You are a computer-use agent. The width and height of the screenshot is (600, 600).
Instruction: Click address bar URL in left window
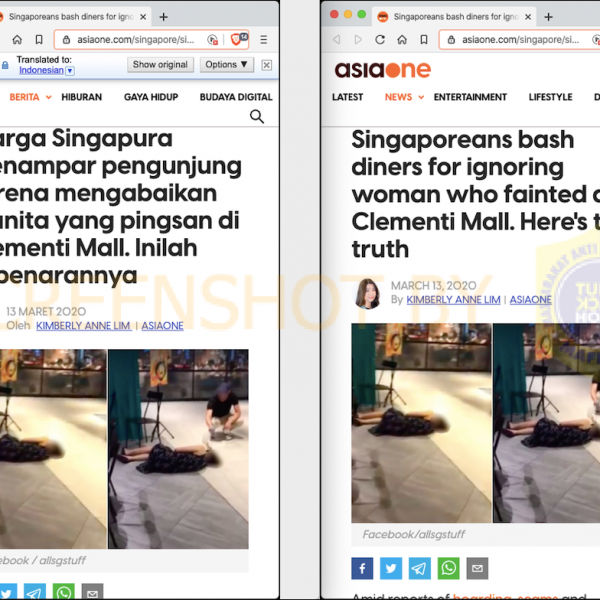[x=136, y=39]
